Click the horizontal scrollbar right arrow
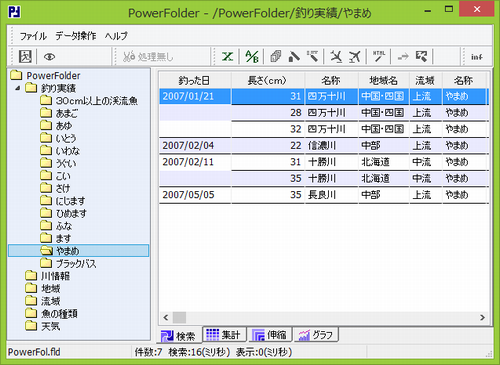Viewport: 500px width, 365px height. [x=482, y=318]
